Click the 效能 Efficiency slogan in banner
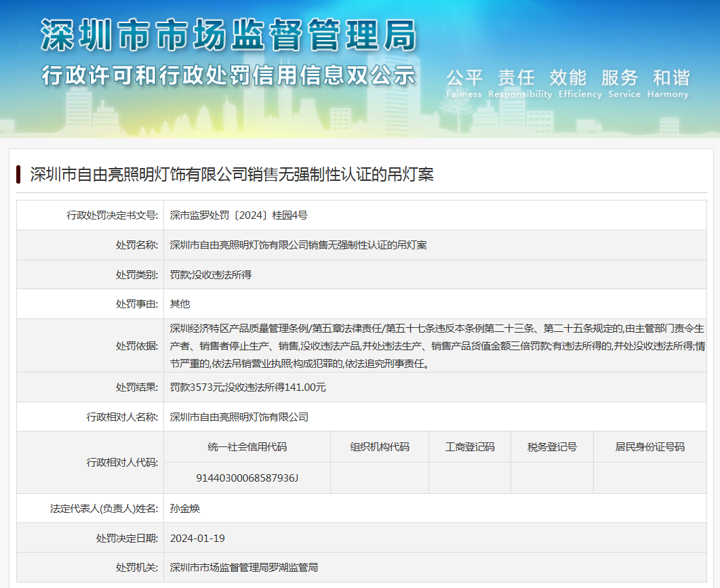Screen dimensions: 720x588 (580, 83)
